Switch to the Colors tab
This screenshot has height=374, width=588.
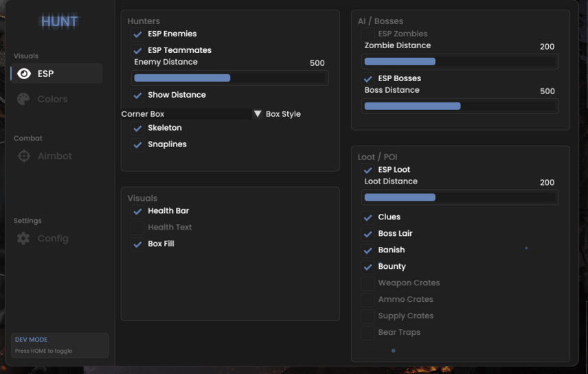coord(52,99)
